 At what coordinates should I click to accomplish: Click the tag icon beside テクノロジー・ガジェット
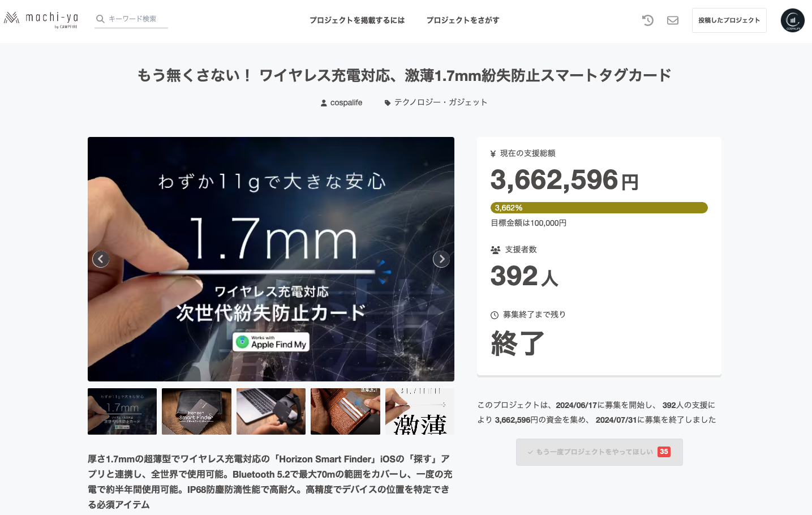(x=388, y=103)
